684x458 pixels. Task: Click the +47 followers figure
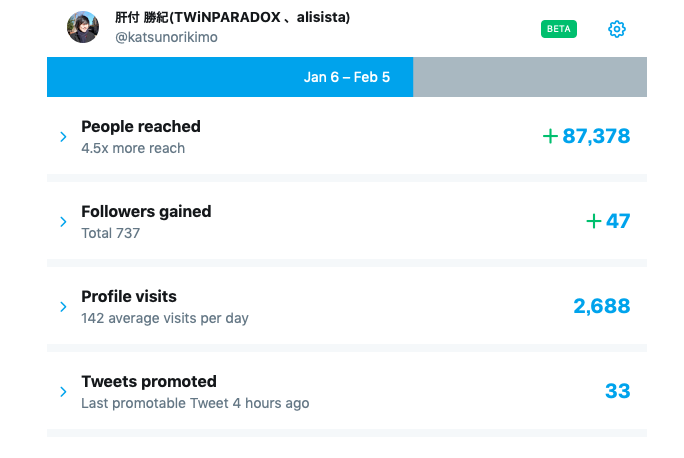tap(608, 221)
